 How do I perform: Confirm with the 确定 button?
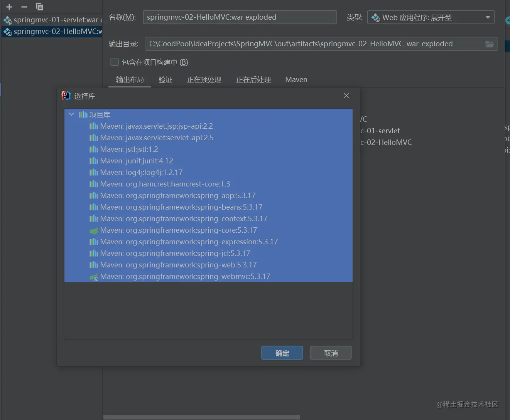click(282, 353)
